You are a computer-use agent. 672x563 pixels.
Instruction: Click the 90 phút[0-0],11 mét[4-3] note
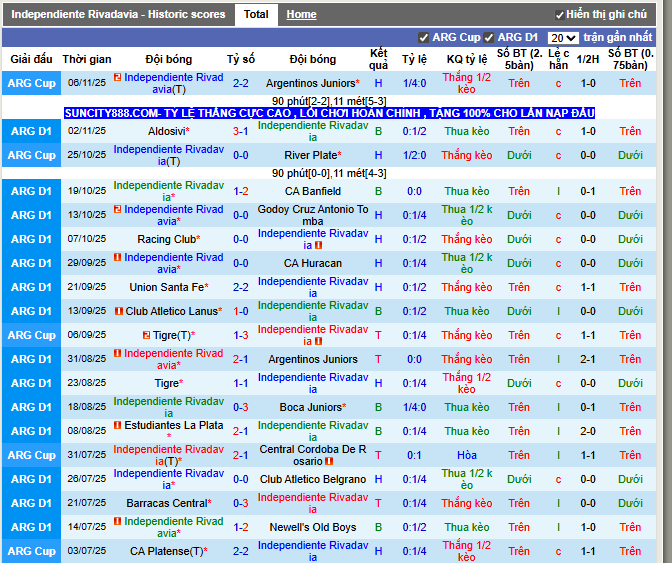329,173
